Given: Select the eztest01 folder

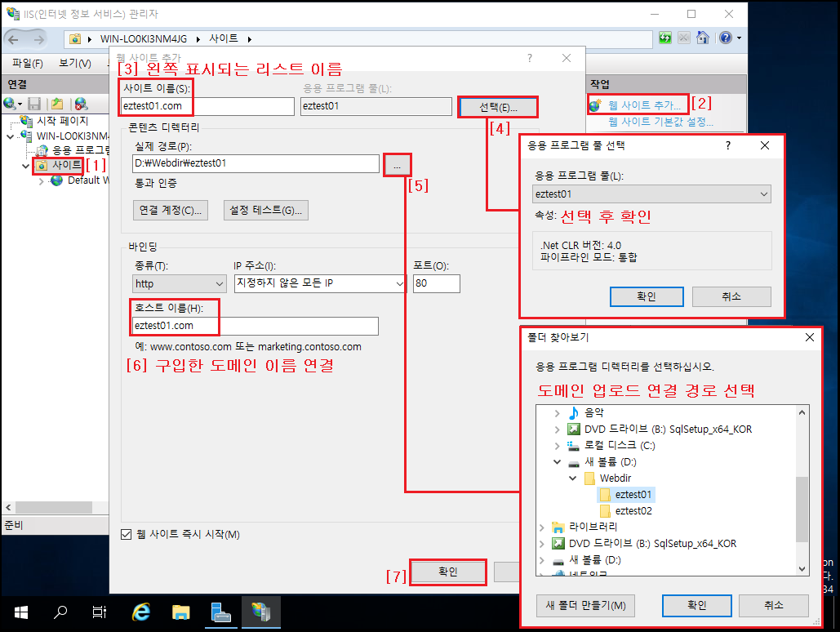Looking at the screenshot, I should click(x=633, y=494).
